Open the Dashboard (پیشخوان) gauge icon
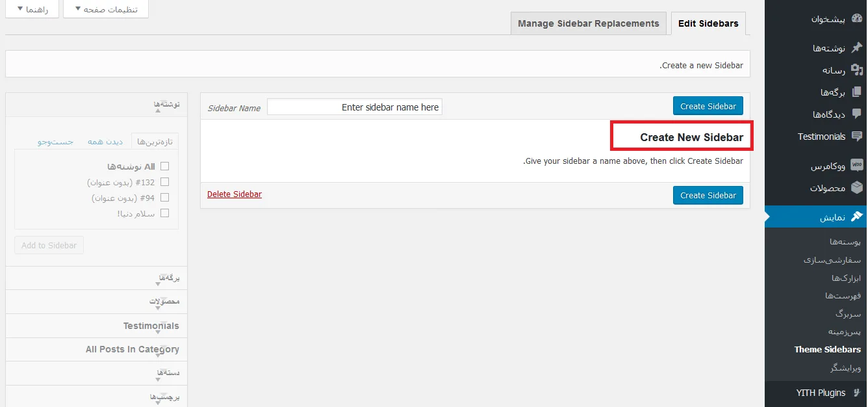868x407 pixels. 856,19
